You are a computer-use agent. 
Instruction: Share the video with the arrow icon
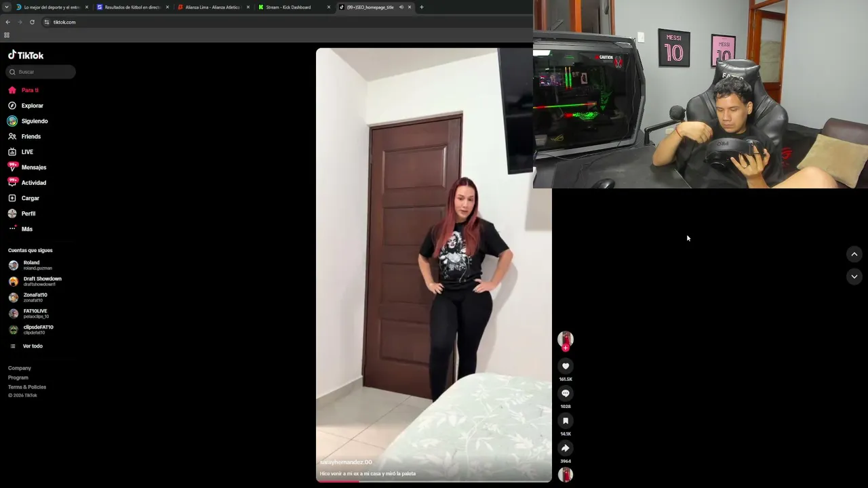566,448
